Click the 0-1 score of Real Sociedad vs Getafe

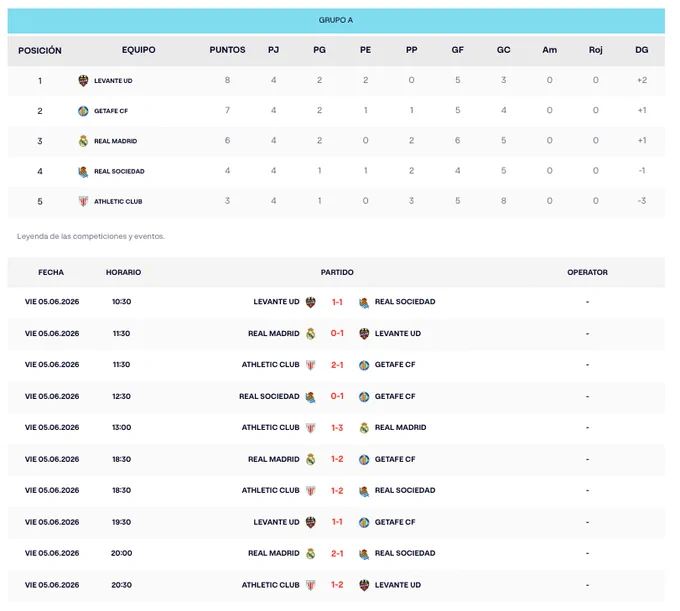point(337,396)
